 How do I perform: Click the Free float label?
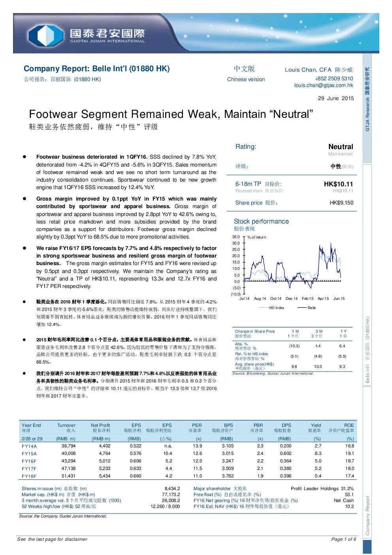227,495
